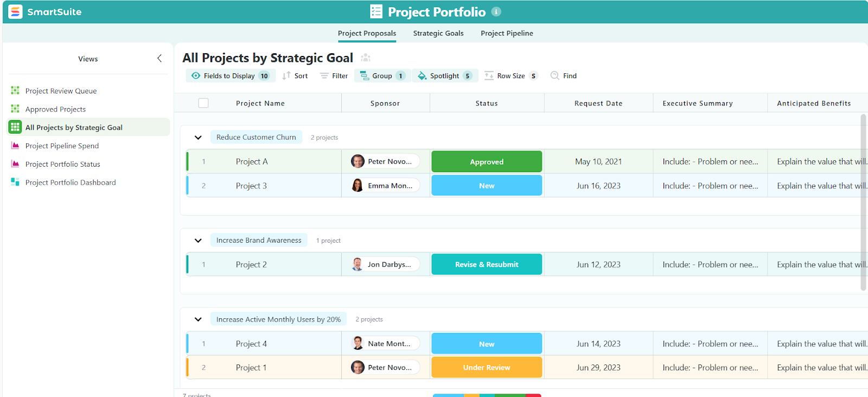Open the share members icon beside view title
The image size is (868, 397).
coord(366,58)
